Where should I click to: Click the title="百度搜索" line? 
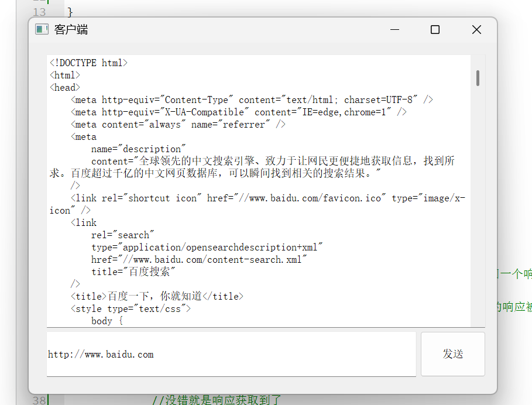tap(133, 272)
